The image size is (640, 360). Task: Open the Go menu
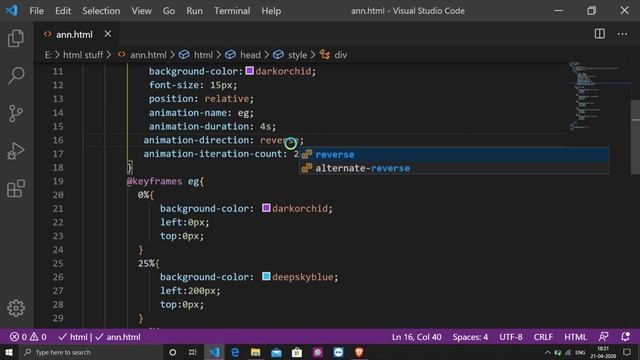[x=169, y=11]
